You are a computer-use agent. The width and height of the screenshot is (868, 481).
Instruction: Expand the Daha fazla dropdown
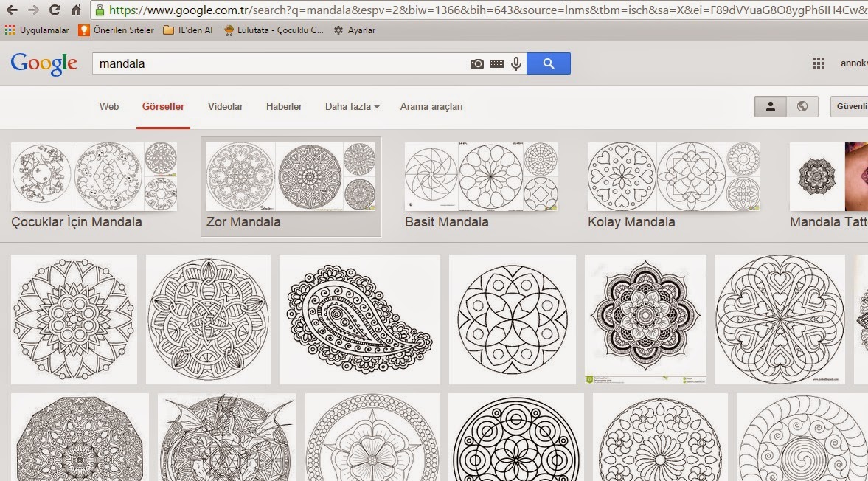352,106
